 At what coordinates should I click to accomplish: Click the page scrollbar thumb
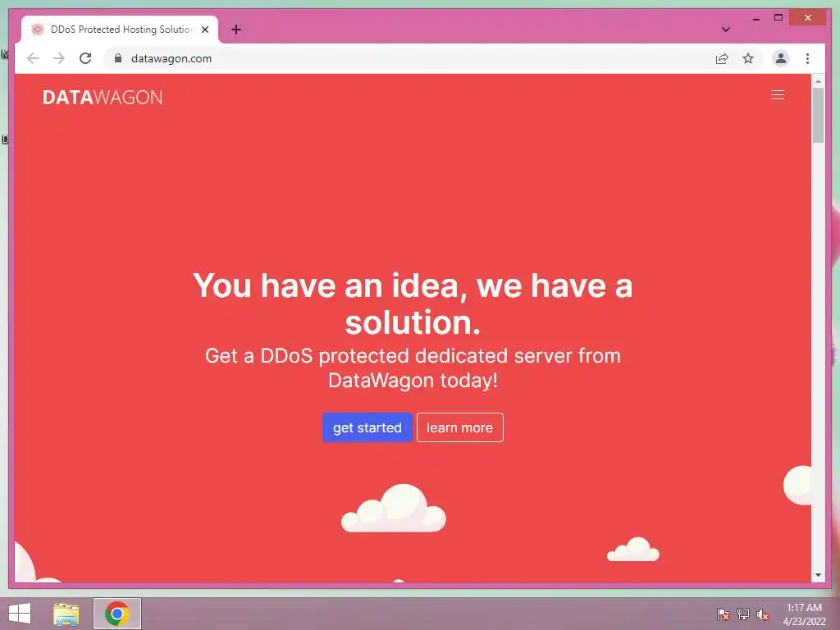[x=818, y=115]
